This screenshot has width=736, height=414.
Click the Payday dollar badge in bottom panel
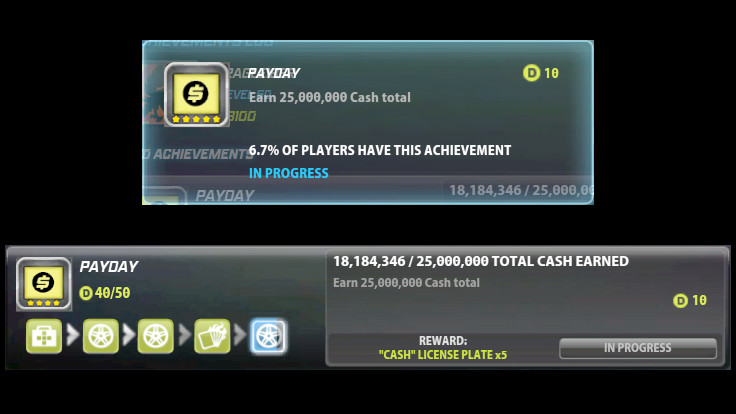pos(44,284)
